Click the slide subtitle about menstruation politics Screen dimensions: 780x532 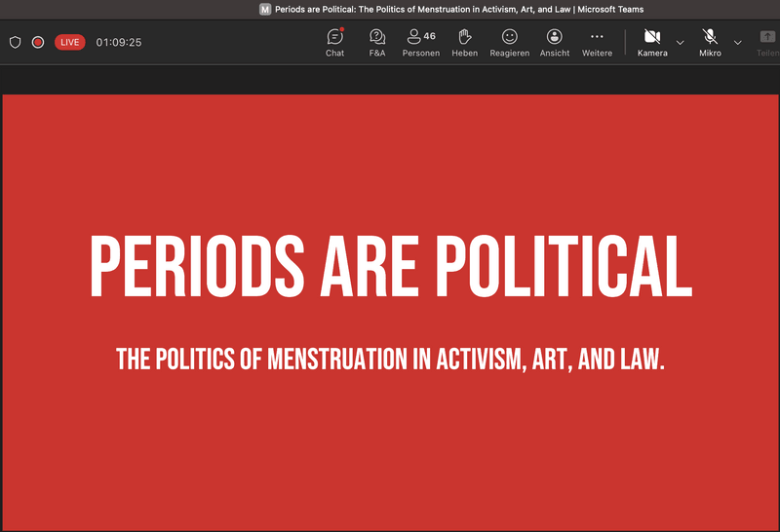coord(390,359)
